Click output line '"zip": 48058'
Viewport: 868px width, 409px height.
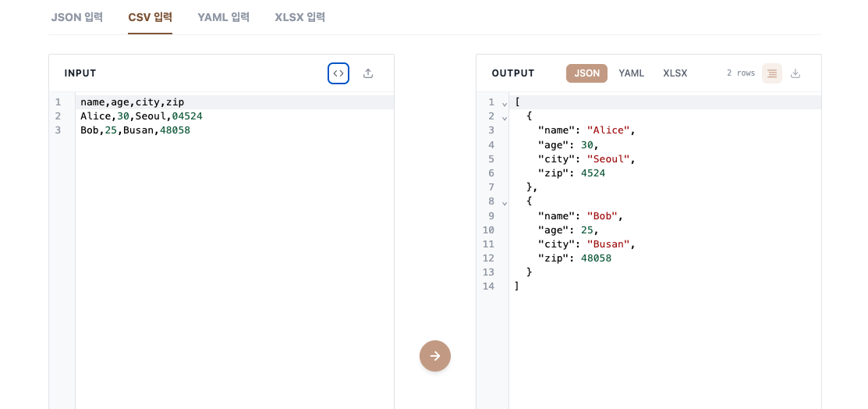[575, 258]
